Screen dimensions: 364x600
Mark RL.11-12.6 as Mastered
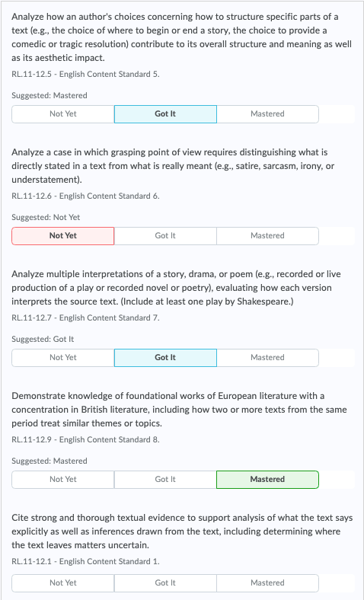[267, 236]
